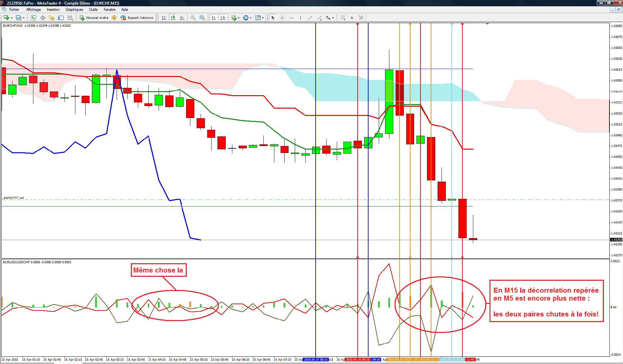The image size is (623, 364).
Task: Open the Graphiques menu
Action: (x=74, y=10)
